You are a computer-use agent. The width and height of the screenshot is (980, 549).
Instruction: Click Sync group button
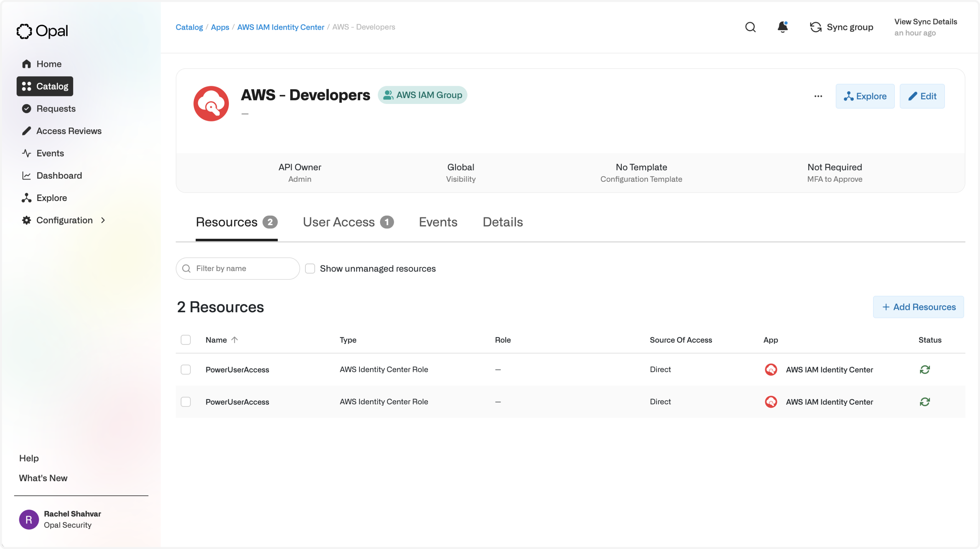[x=841, y=27]
